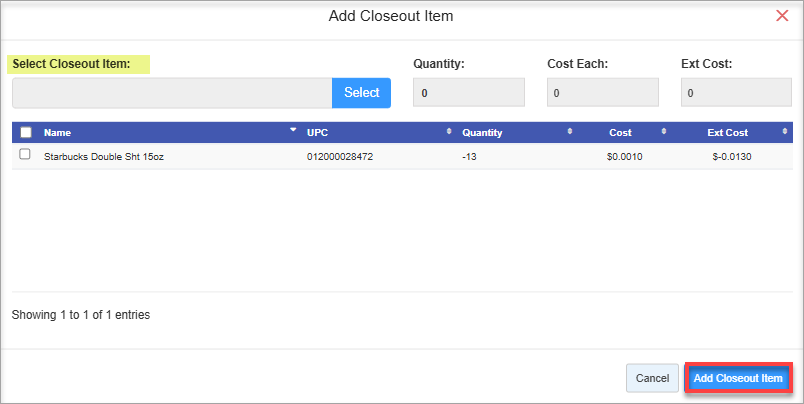Click the Cost Each input box
Viewport: 804px width, 404px height.
point(602,93)
